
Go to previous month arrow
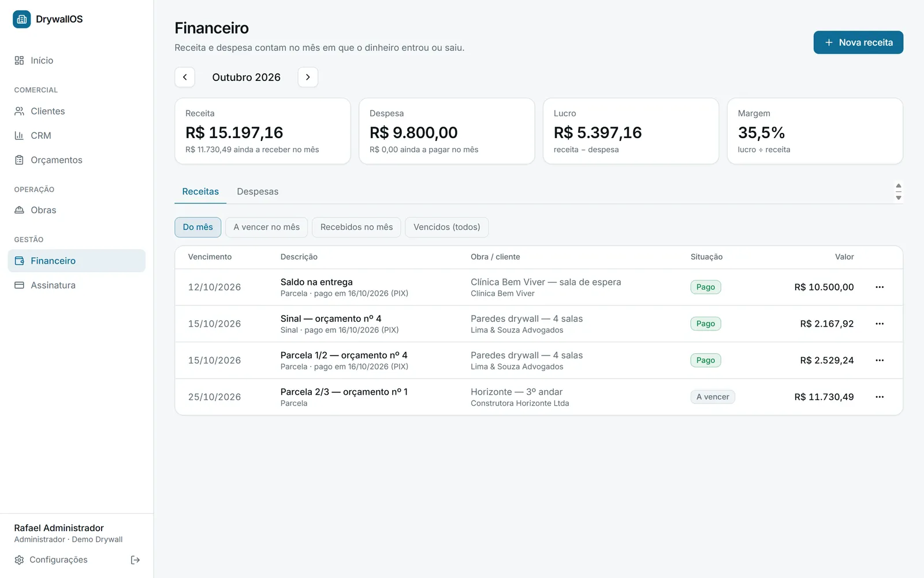(185, 77)
